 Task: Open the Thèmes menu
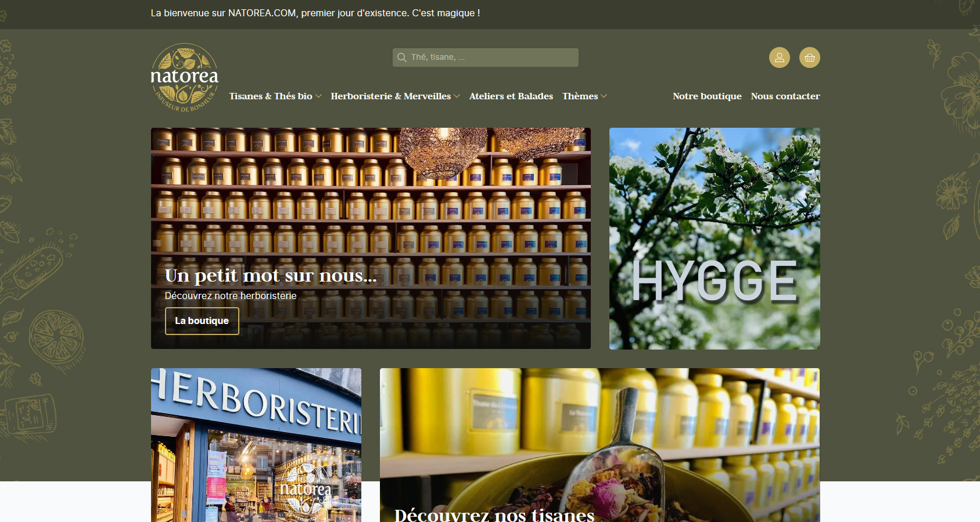[580, 96]
